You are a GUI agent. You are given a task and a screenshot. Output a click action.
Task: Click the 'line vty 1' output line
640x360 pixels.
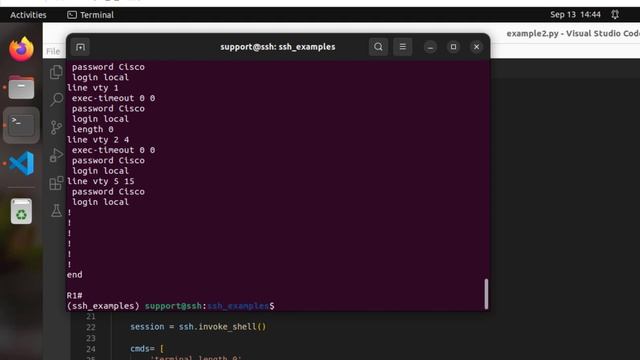(x=93, y=88)
